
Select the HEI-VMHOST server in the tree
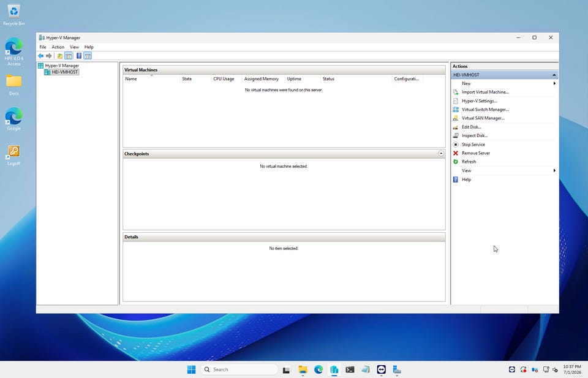point(61,72)
